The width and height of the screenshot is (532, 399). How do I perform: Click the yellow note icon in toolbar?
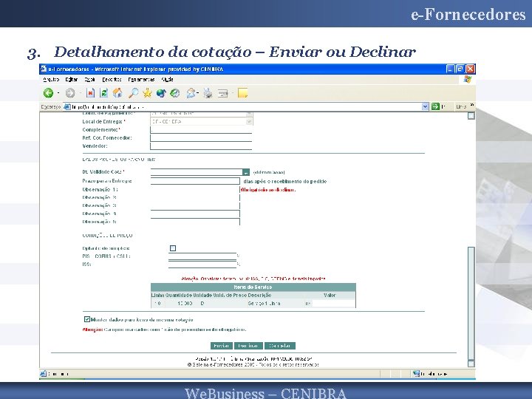pyautogui.click(x=242, y=93)
